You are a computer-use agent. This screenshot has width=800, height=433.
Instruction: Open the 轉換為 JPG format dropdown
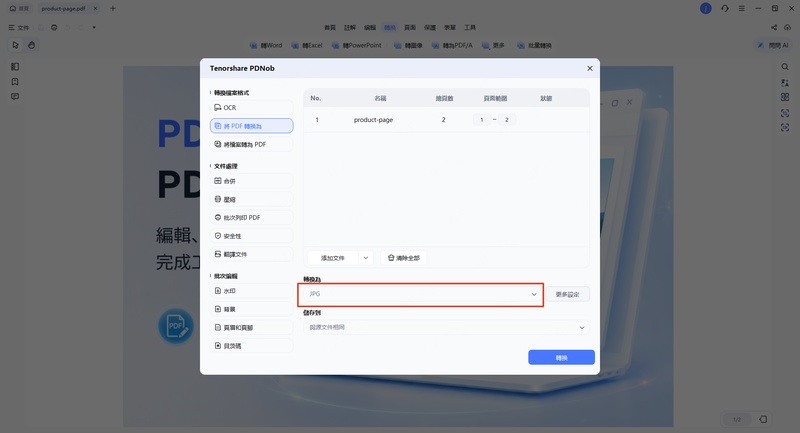420,294
